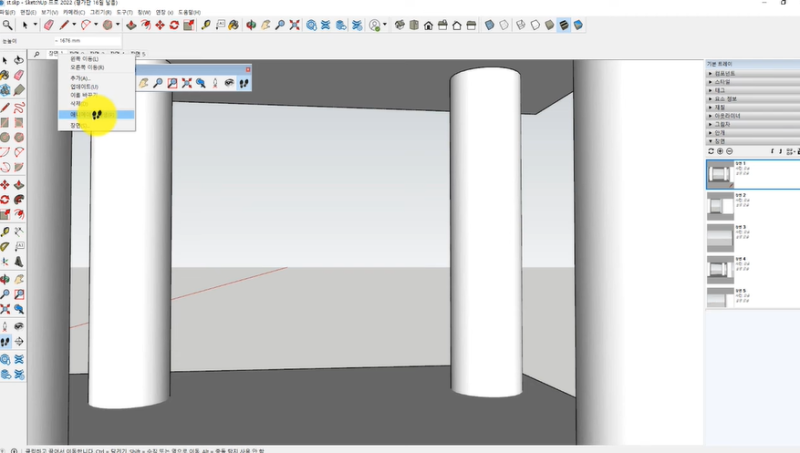800x453 pixels.
Task: Click Zoom Extents in the top toolbar
Action: 294,25
